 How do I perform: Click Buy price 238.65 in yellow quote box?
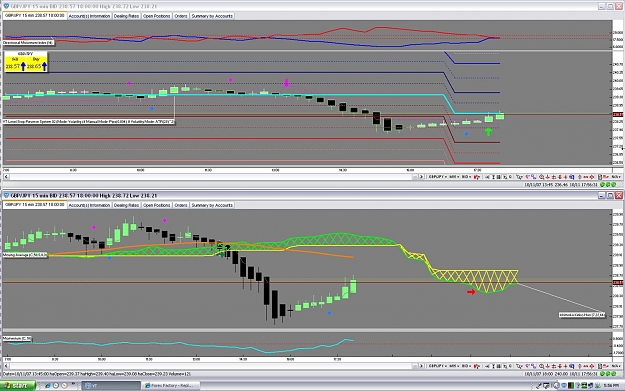(34, 67)
